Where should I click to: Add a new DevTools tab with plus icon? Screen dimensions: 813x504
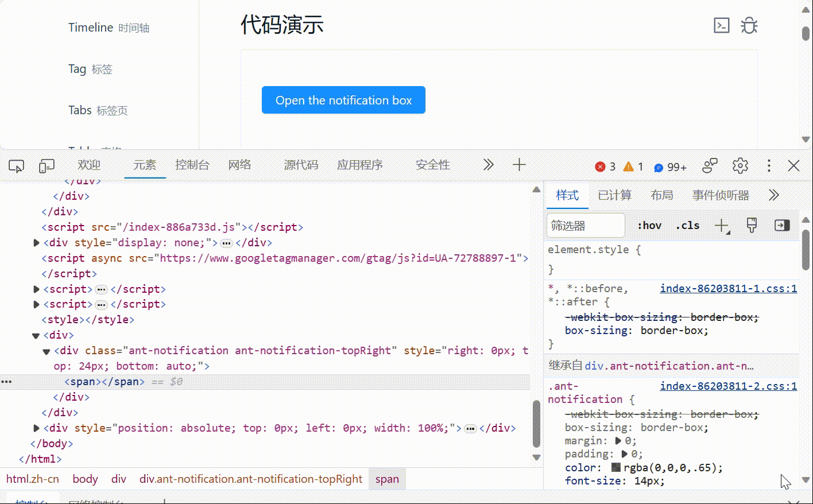(x=519, y=165)
